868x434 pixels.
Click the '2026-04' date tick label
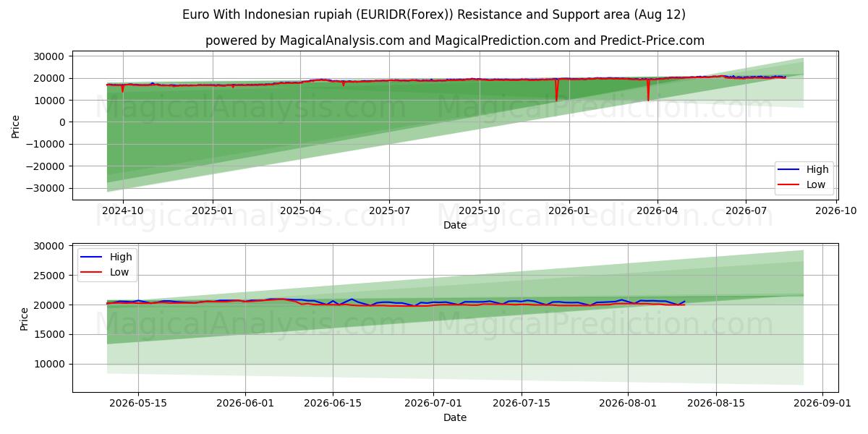coord(657,211)
